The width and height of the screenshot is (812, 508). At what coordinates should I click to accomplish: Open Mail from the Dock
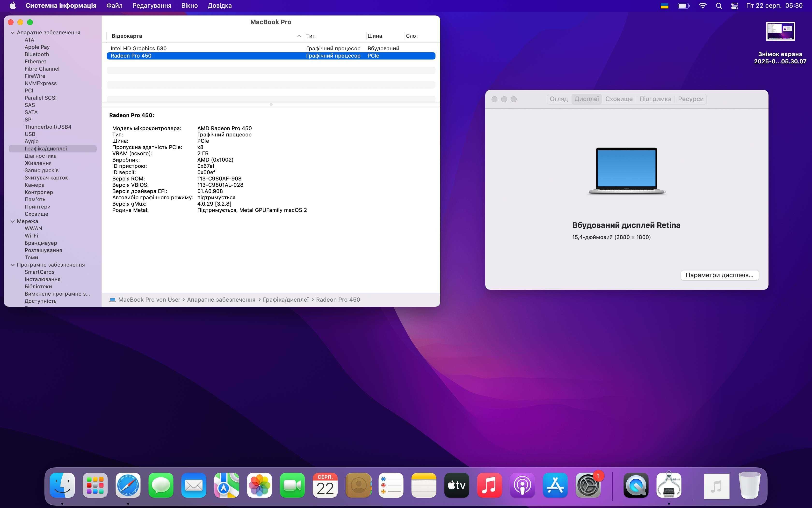[194, 485]
